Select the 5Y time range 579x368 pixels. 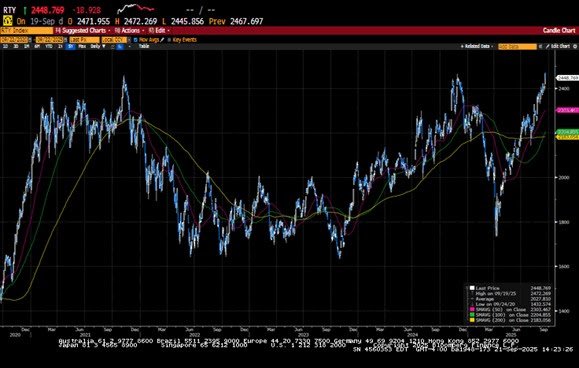click(x=71, y=47)
